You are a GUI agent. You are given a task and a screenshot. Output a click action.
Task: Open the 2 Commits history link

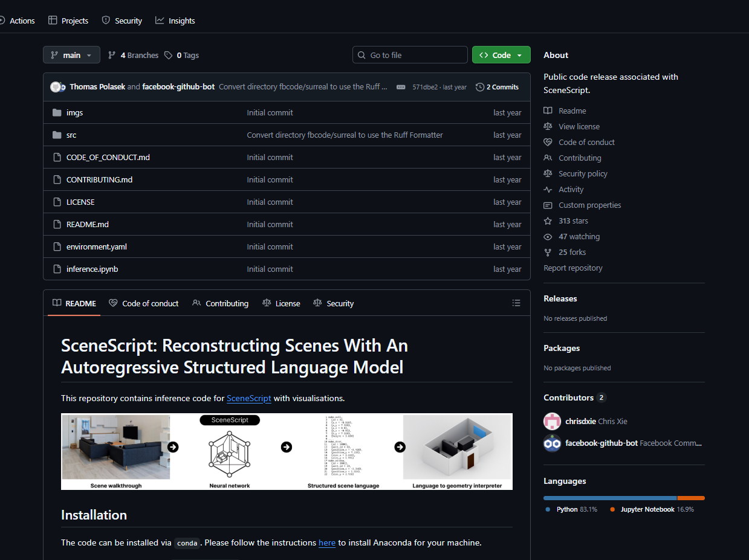coord(497,87)
